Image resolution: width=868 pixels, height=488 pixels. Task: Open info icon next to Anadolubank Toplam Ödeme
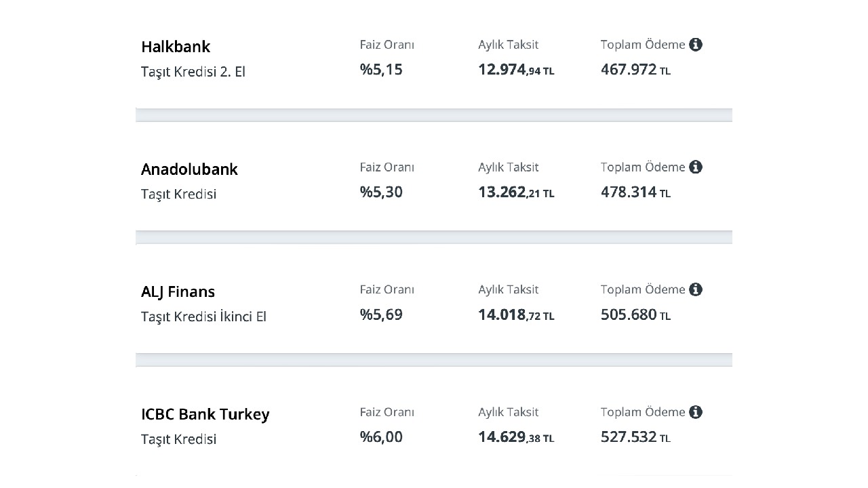(x=696, y=167)
